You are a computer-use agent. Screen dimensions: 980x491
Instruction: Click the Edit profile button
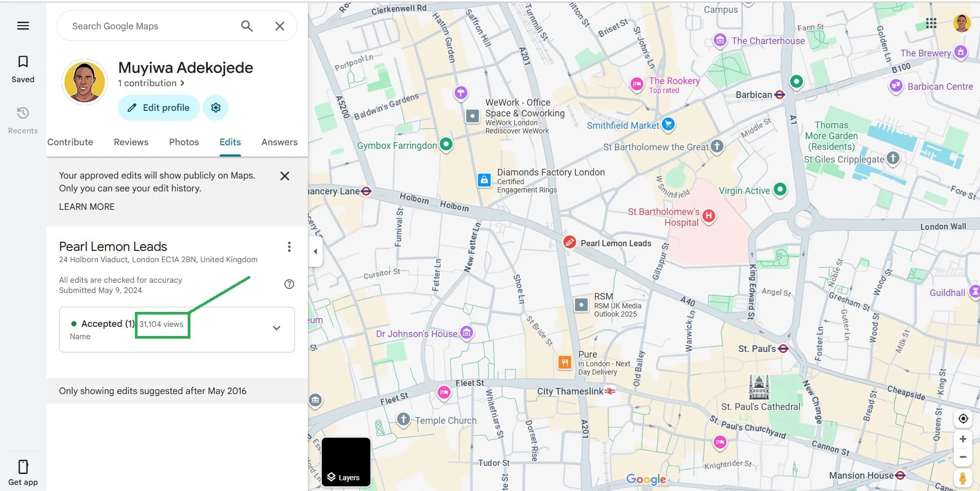[x=159, y=108]
